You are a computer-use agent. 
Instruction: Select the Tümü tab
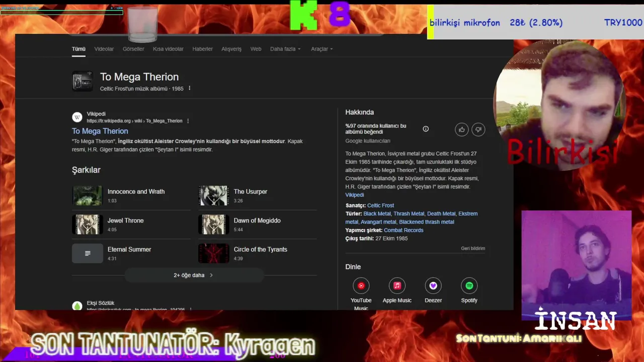pos(78,49)
